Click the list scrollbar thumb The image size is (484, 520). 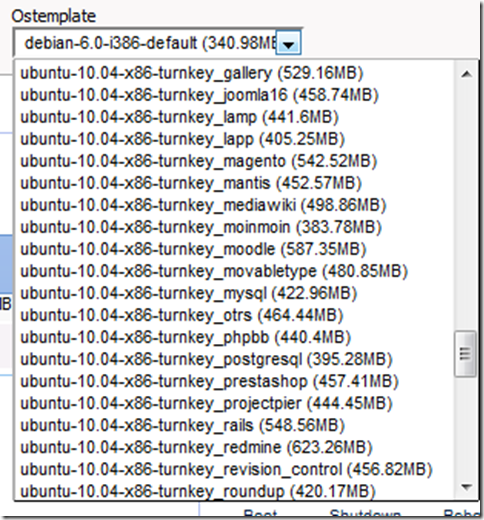click(x=466, y=354)
